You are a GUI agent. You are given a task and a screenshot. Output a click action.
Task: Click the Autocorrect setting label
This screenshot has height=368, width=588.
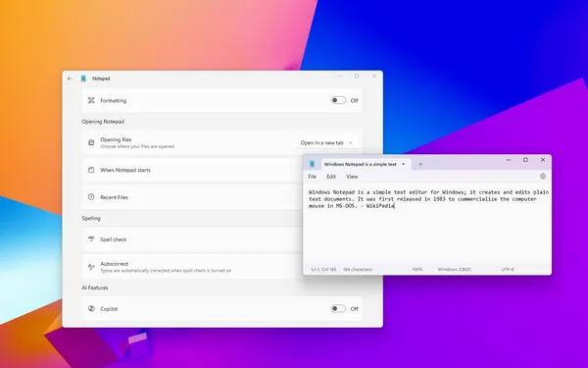[x=114, y=264]
